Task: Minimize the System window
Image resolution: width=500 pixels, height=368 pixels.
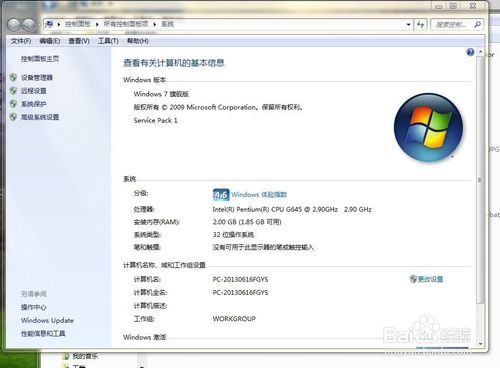Action: tap(439, 6)
